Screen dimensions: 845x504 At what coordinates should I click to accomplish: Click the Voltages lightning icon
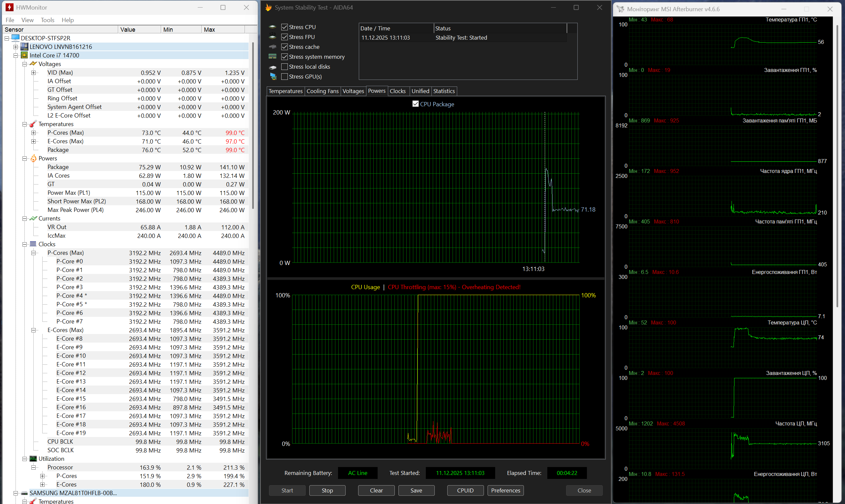[33, 64]
